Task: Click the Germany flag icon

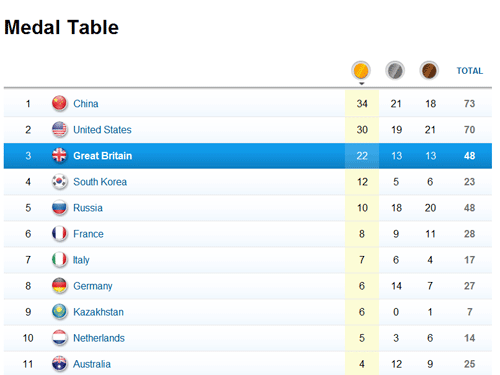Action: pos(59,286)
